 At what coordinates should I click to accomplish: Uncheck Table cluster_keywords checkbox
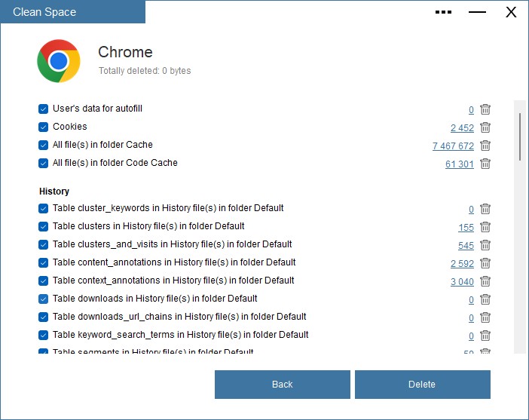click(44, 208)
